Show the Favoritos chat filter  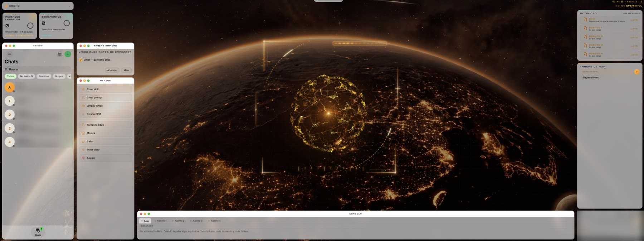pyautogui.click(x=44, y=76)
